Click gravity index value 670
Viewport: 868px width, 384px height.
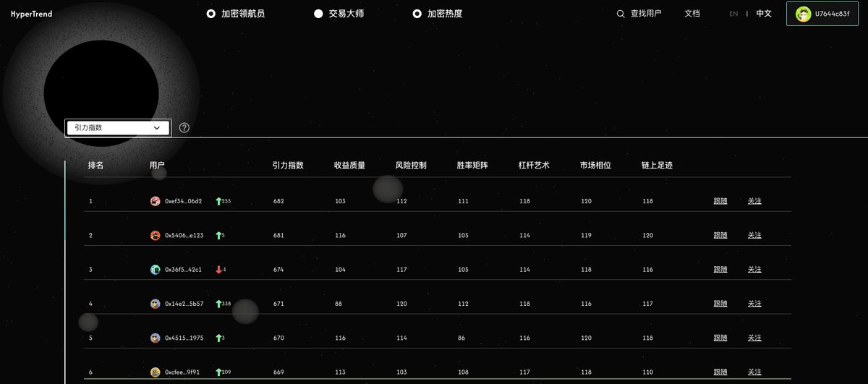tap(278, 338)
